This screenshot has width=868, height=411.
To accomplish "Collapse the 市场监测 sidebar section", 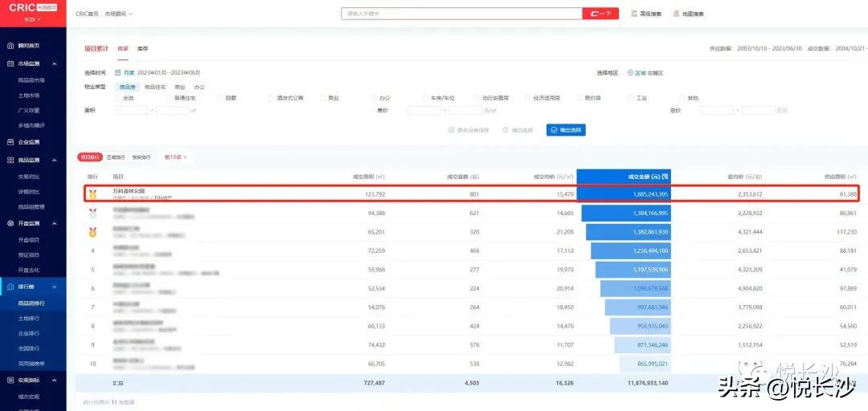I will coord(55,63).
